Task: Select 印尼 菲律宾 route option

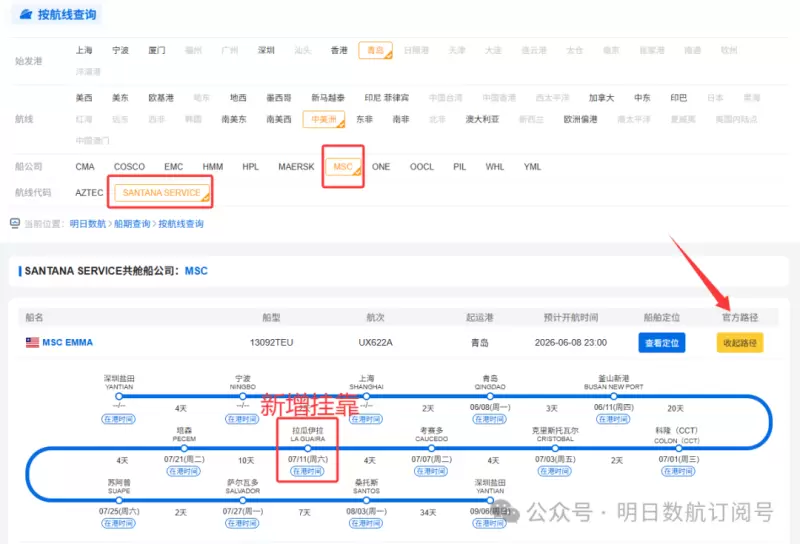Action: pos(386,97)
